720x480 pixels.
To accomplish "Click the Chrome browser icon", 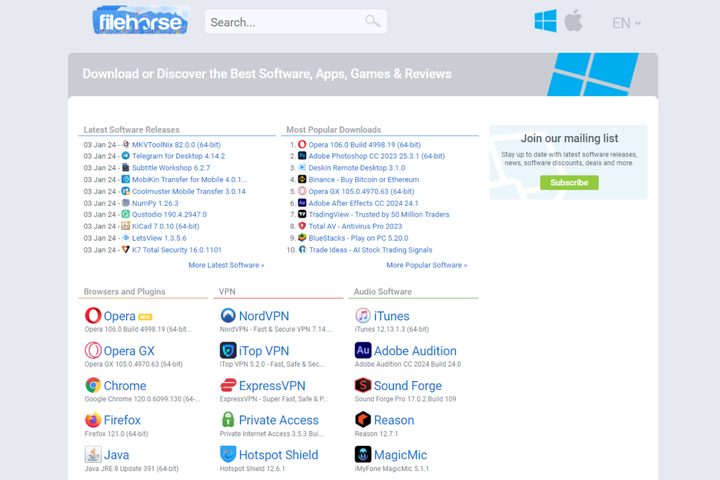I will 93,385.
